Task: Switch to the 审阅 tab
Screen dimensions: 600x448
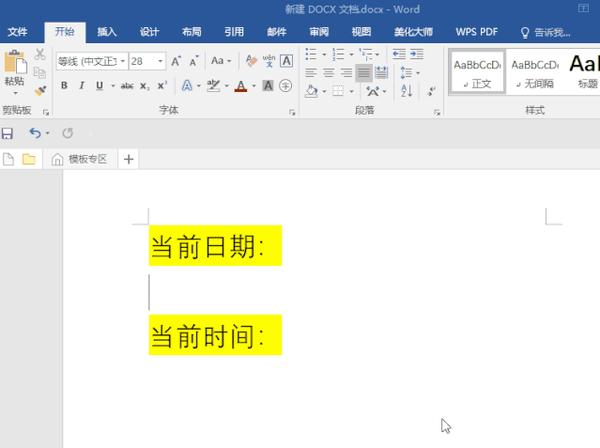Action: (319, 32)
